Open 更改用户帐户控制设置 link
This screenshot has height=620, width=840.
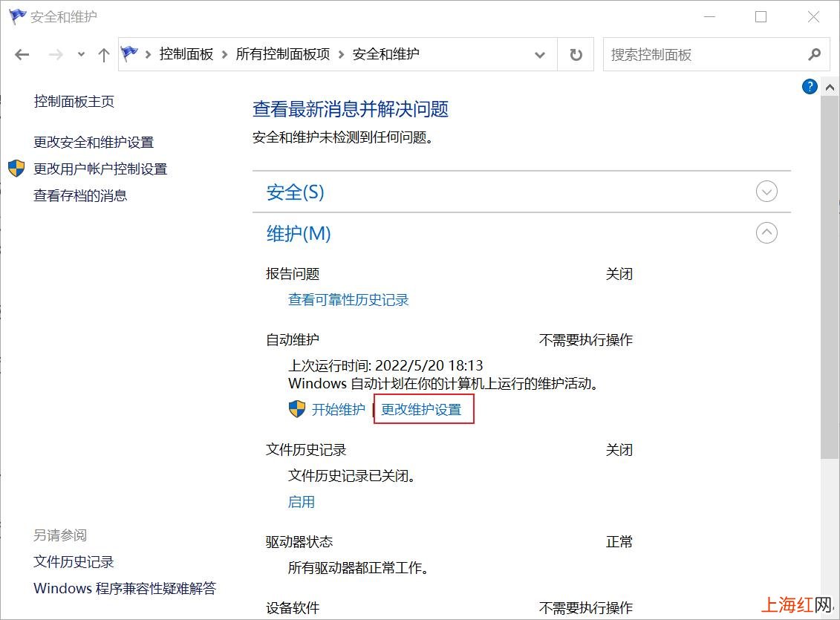click(x=100, y=169)
